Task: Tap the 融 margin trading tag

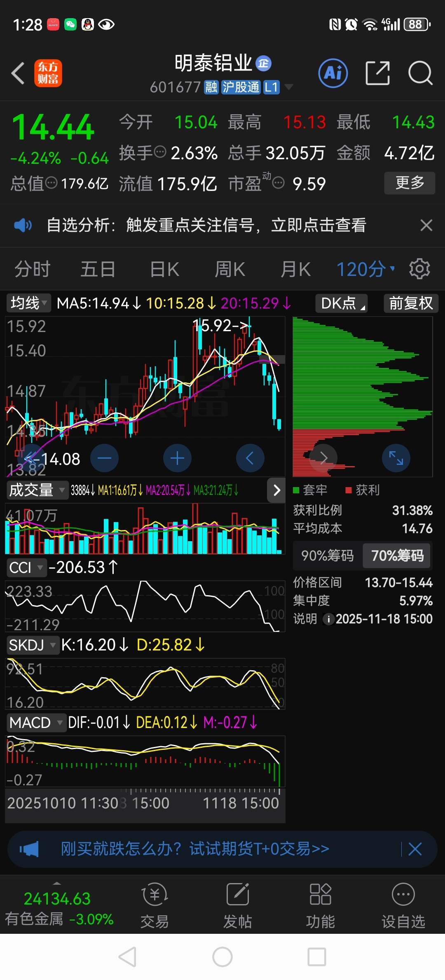Action: [x=211, y=87]
